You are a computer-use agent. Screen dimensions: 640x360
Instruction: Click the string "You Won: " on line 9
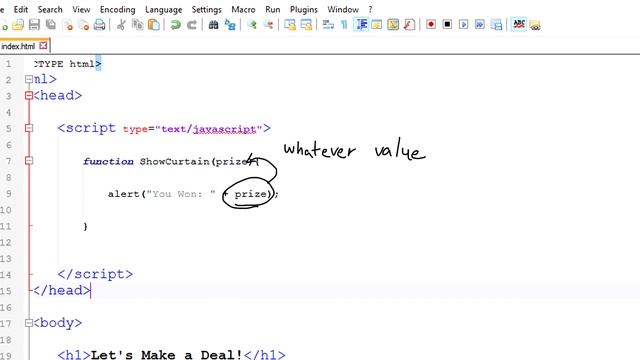[x=181, y=194]
